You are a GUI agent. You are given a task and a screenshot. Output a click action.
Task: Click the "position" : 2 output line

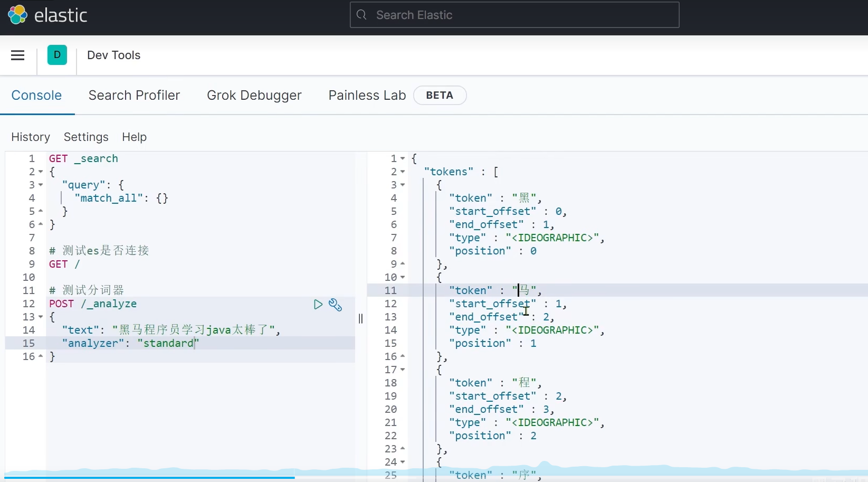pos(493,436)
